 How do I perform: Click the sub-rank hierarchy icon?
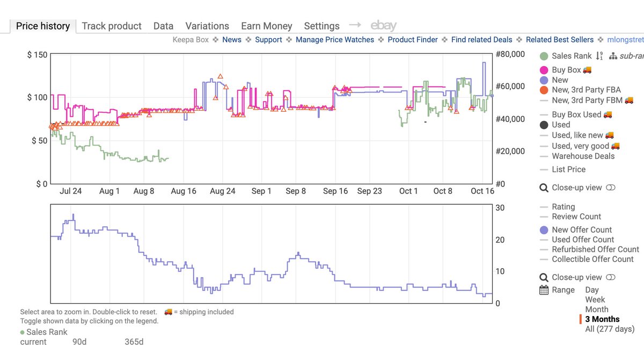click(x=613, y=56)
